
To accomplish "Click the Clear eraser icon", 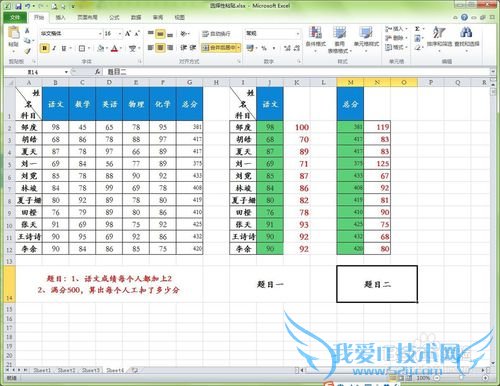I will [x=417, y=48].
